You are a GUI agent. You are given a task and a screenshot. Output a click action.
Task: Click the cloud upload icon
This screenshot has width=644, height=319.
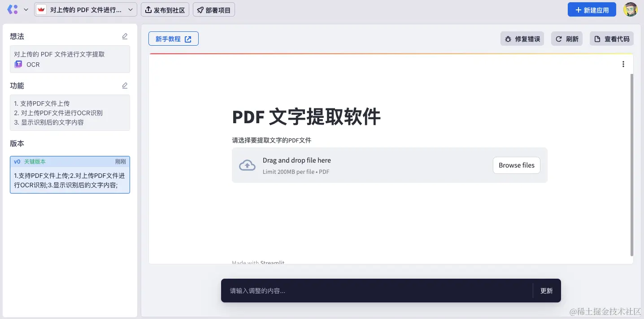coord(247,165)
